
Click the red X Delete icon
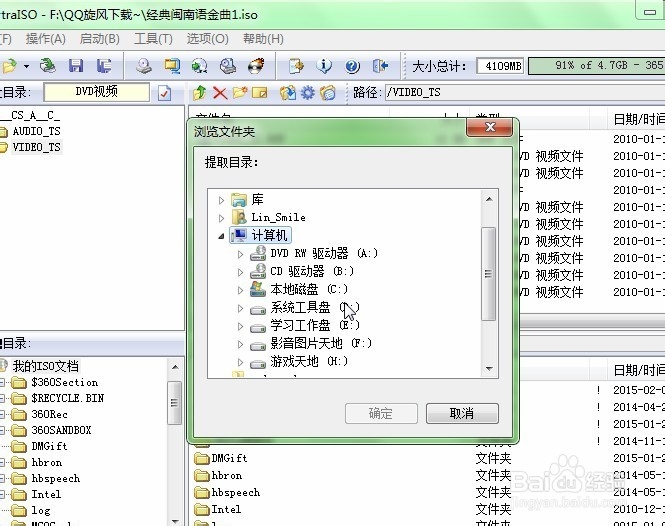click(x=220, y=92)
